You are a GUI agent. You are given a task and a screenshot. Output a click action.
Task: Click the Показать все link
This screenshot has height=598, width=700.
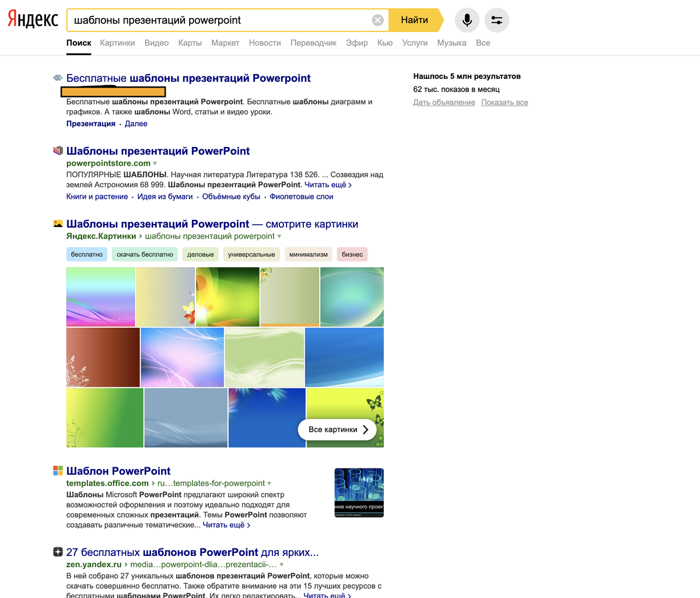[505, 103]
